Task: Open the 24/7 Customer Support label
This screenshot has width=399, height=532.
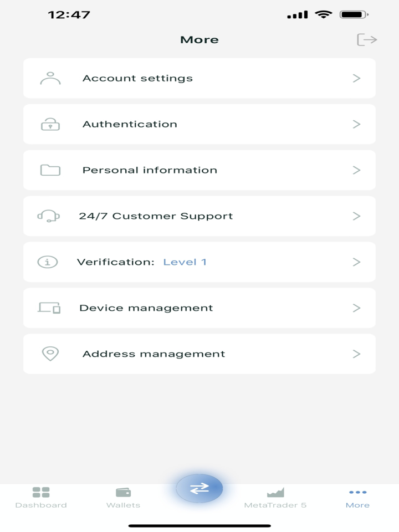Action: pyautogui.click(x=156, y=216)
